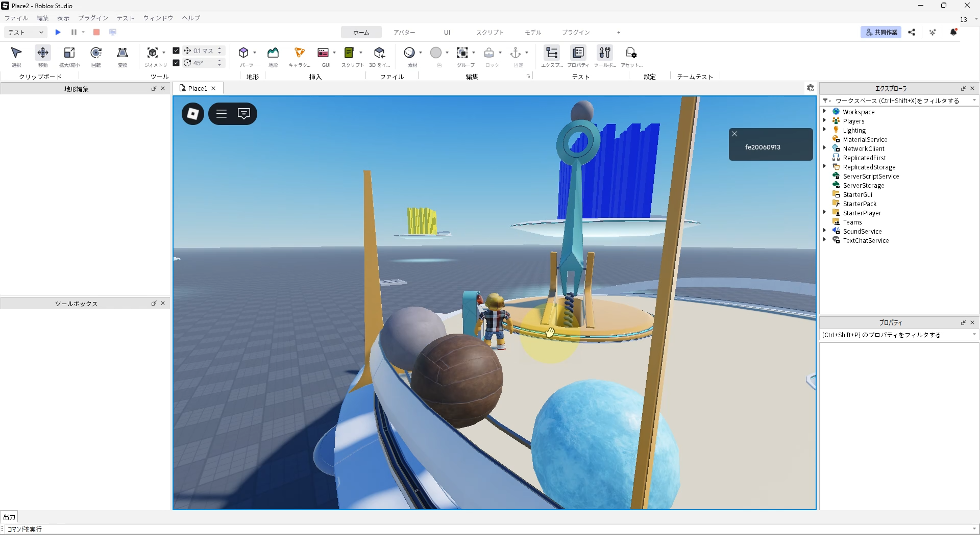Image resolution: width=980 pixels, height=551 pixels.
Task: Switch to the スクリプト ribbon tab
Action: (x=490, y=32)
